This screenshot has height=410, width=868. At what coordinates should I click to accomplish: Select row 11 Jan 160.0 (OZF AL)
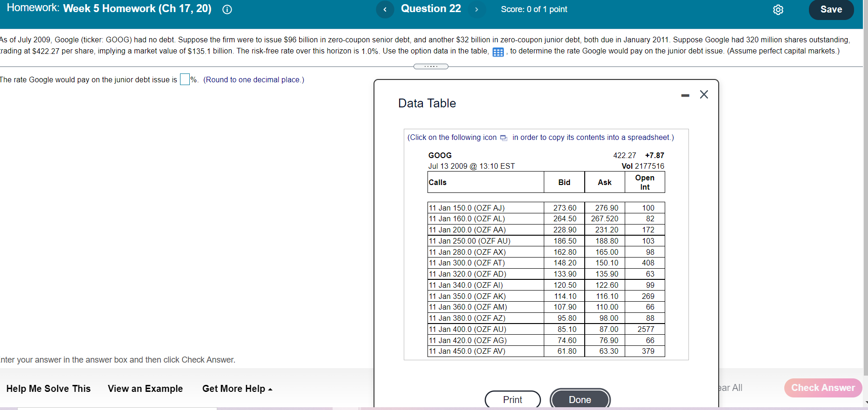tap(546, 219)
